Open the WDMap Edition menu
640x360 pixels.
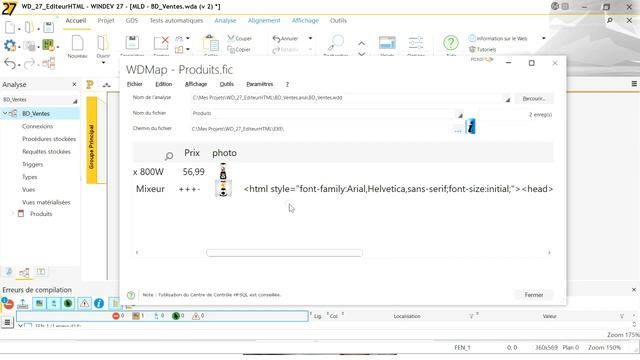(x=163, y=84)
